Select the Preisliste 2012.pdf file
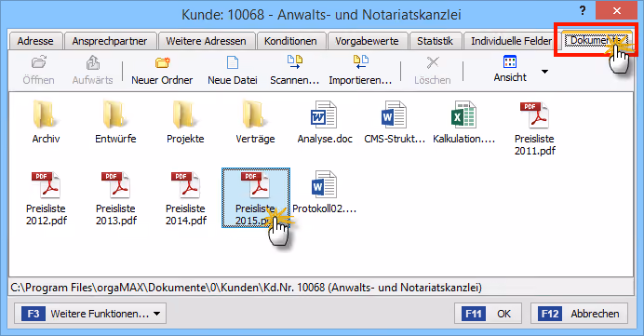This screenshot has height=336, width=644. pos(46,197)
